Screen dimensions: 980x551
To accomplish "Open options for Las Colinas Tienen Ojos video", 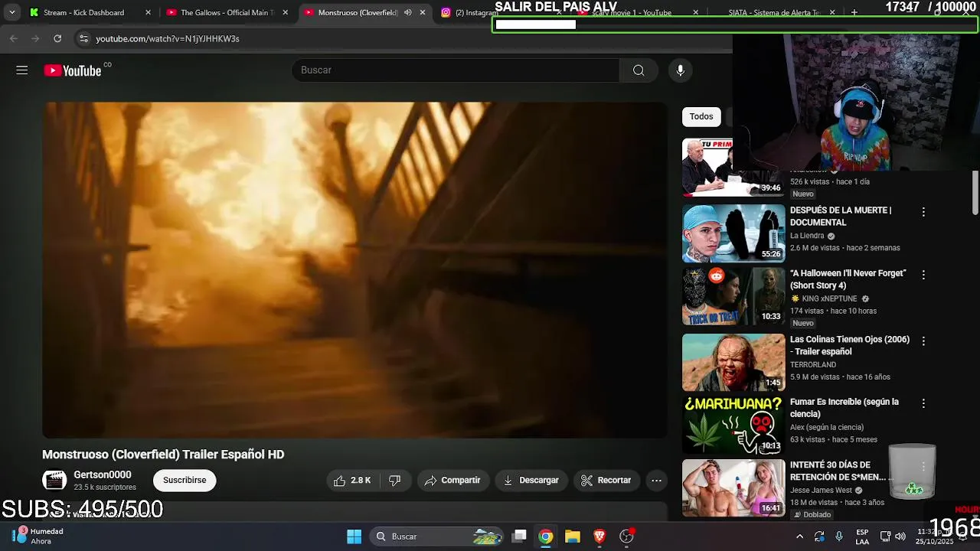I will coord(923,341).
